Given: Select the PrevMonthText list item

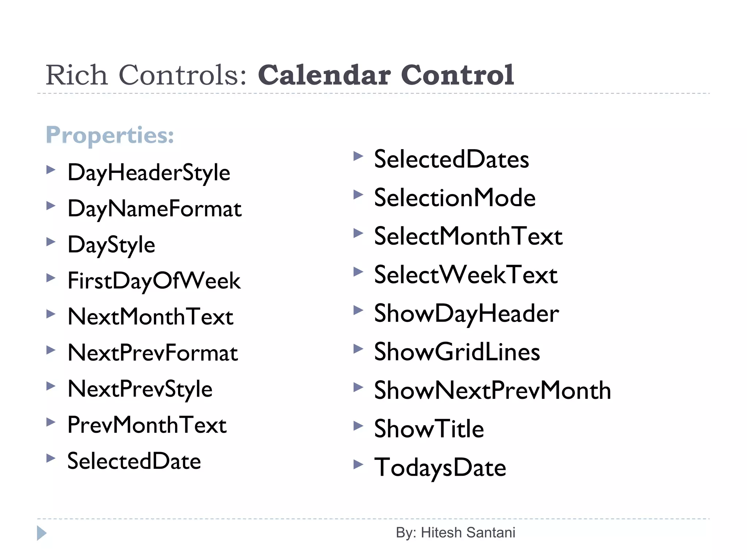Looking at the screenshot, I should 147,425.
